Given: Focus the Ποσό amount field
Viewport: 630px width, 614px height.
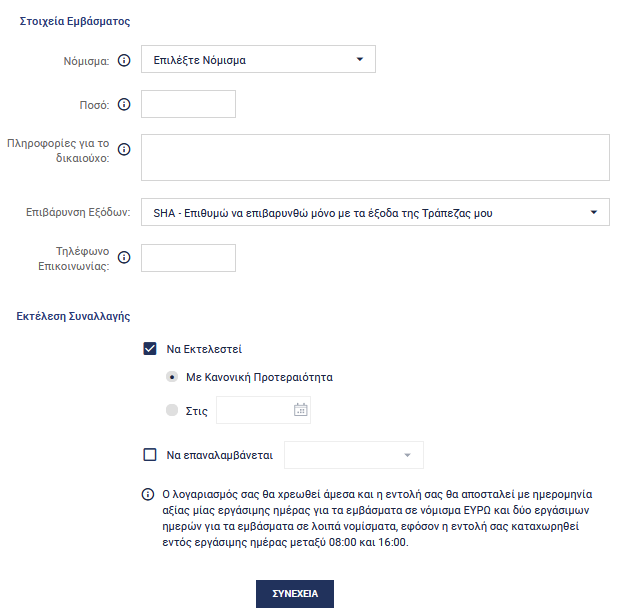Looking at the screenshot, I should pyautogui.click(x=188, y=104).
